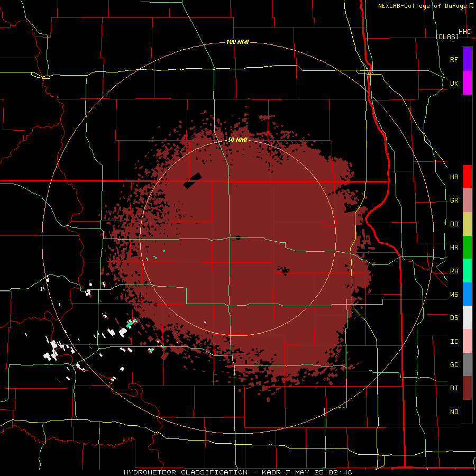
Task: Click the RF purple legend swatch
Action: pyautogui.click(x=467, y=59)
